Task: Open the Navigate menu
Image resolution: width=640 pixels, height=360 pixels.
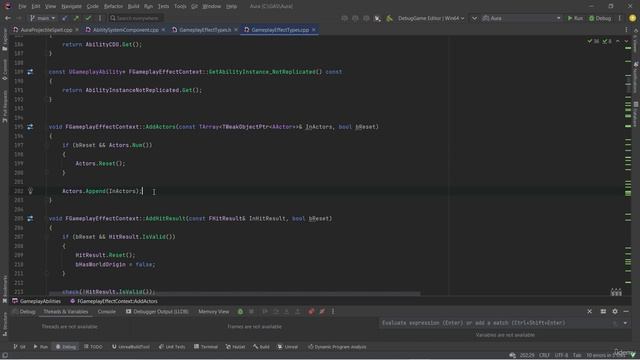Action: coord(71,7)
